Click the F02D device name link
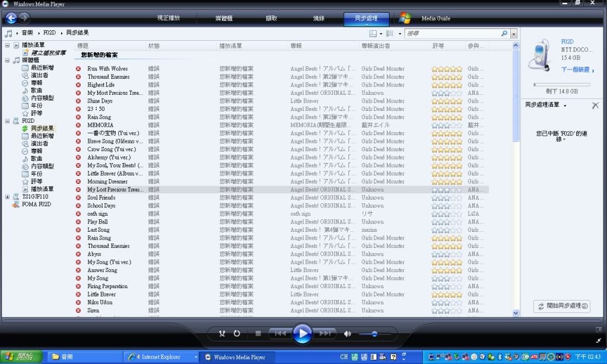 (x=567, y=41)
